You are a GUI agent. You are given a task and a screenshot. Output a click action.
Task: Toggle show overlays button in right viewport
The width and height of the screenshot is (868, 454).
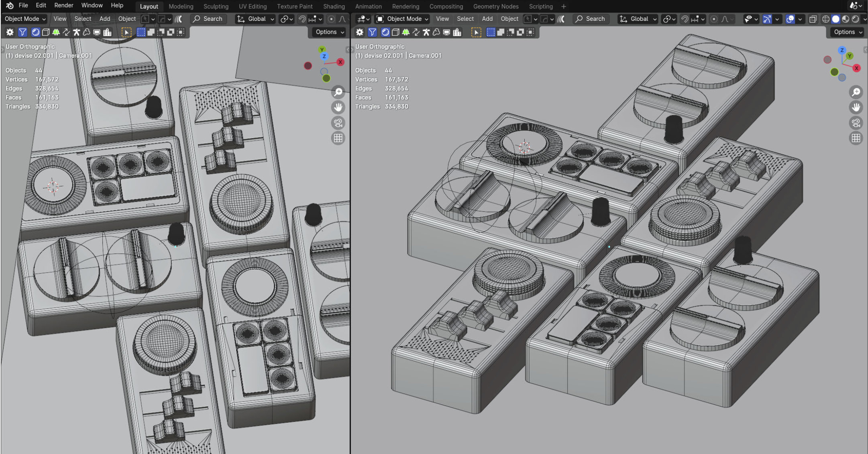point(790,19)
